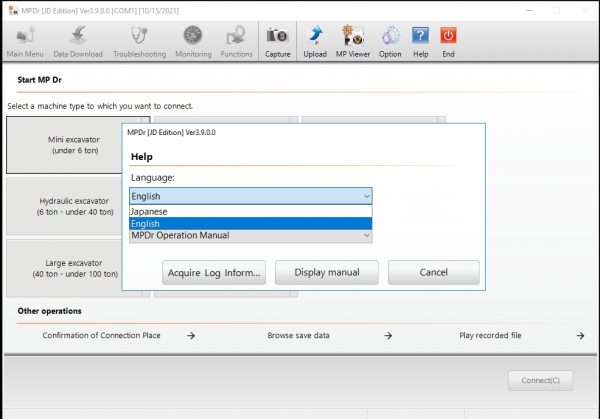Image resolution: width=600 pixels, height=419 pixels.
Task: Open Main Menu in toolbar
Action: [x=25, y=41]
